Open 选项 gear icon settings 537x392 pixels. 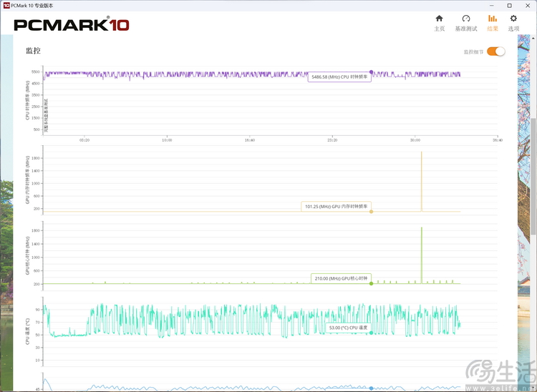coord(513,19)
